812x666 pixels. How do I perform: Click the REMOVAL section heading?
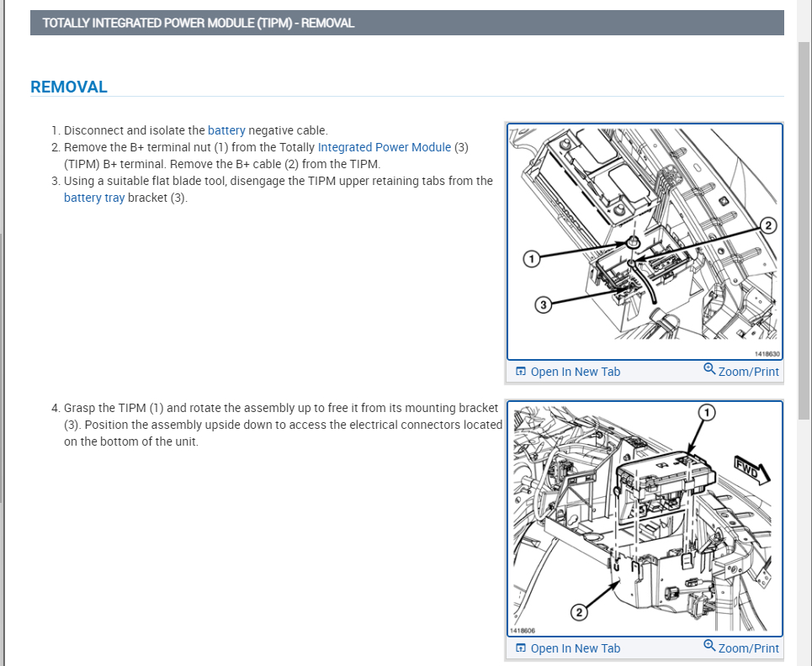69,87
